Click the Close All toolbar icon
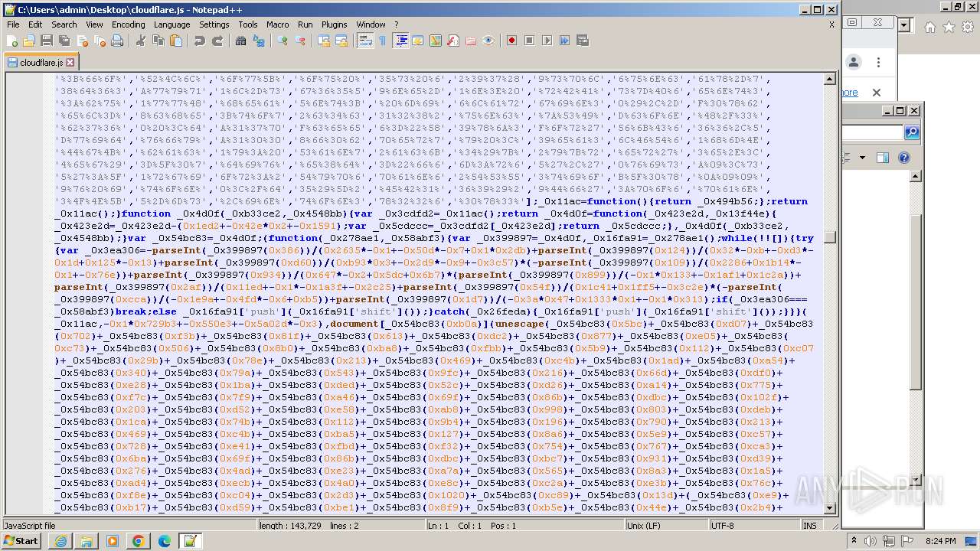Viewport: 980px width, 551px height. (100, 41)
